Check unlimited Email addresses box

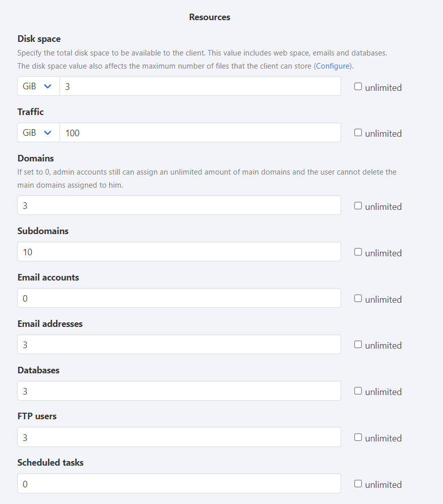pyautogui.click(x=358, y=345)
